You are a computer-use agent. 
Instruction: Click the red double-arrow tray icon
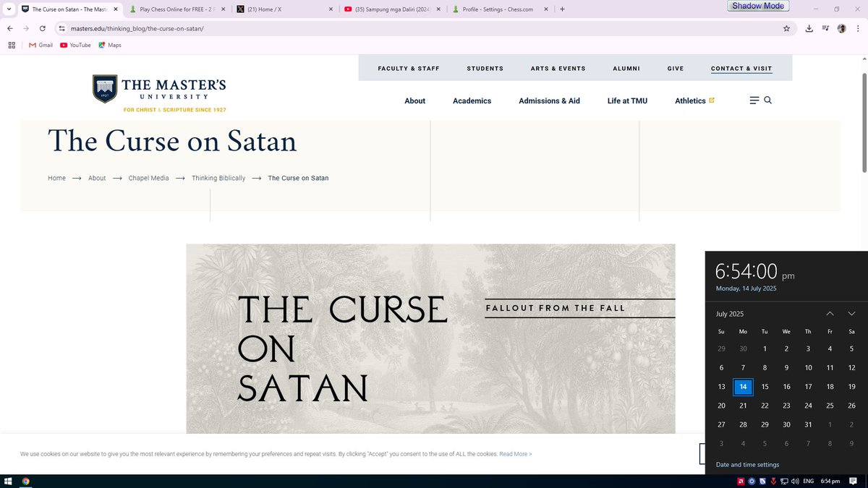coord(773,481)
